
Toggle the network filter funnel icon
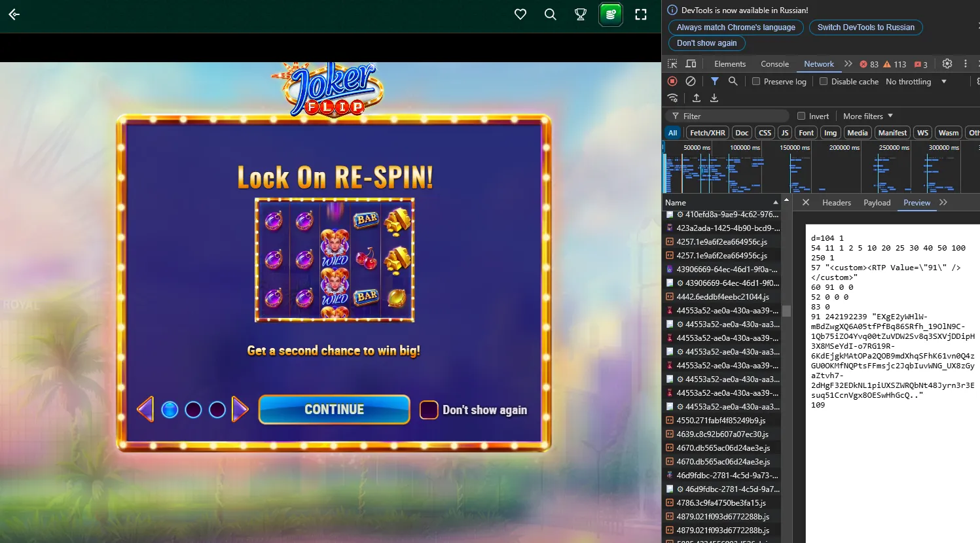[x=715, y=81]
